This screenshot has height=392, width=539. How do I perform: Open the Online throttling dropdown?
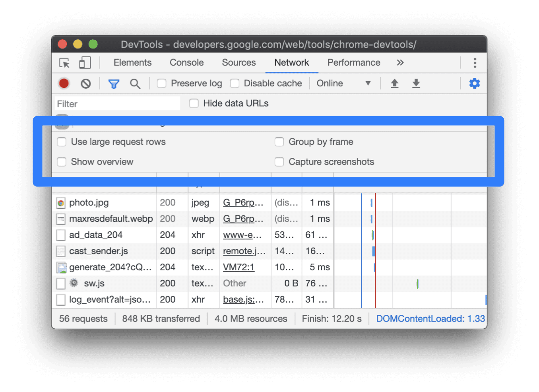[343, 83]
